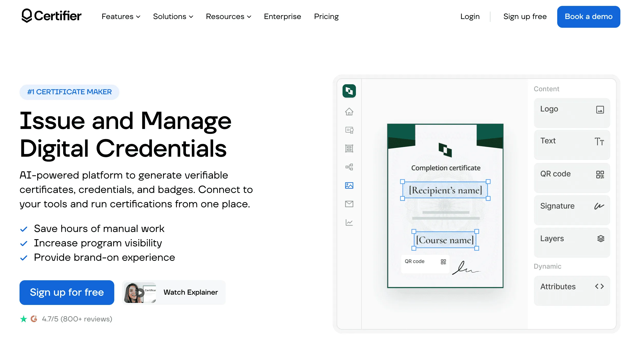Viewport: 644px width, 354px height.
Task: Click the Dynamic section heading
Action: coord(547,266)
